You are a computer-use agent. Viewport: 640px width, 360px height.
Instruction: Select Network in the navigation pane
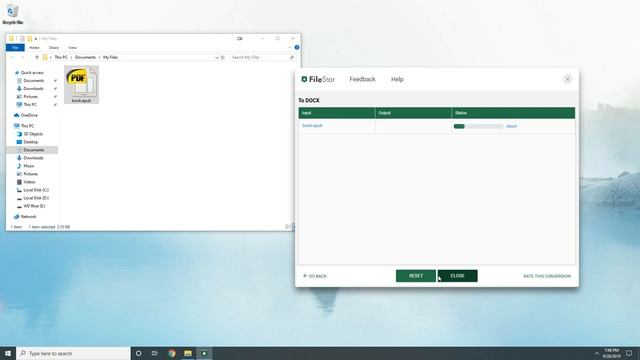[28, 217]
